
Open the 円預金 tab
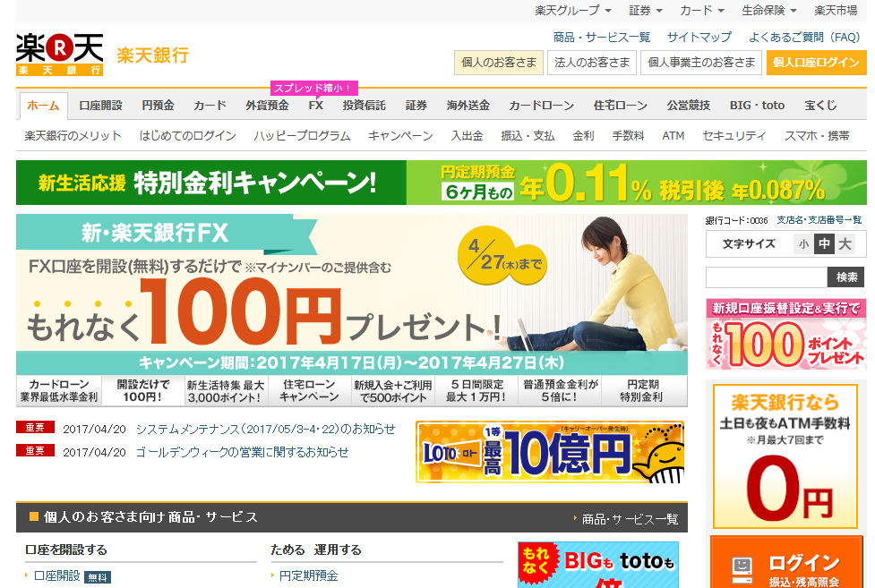pos(158,106)
